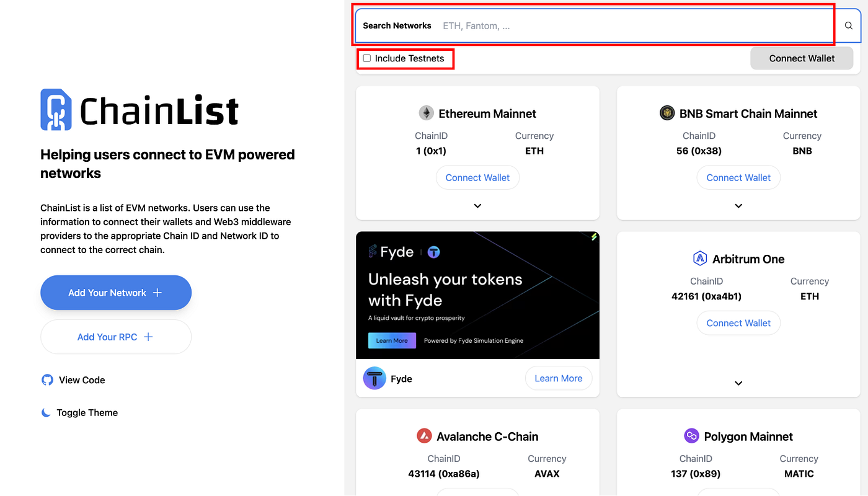Click the Polygon Mainnet title text

[748, 436]
